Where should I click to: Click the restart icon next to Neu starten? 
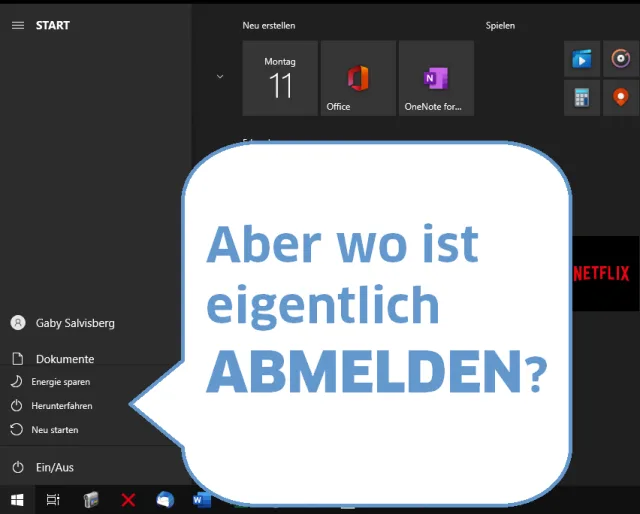point(16,429)
